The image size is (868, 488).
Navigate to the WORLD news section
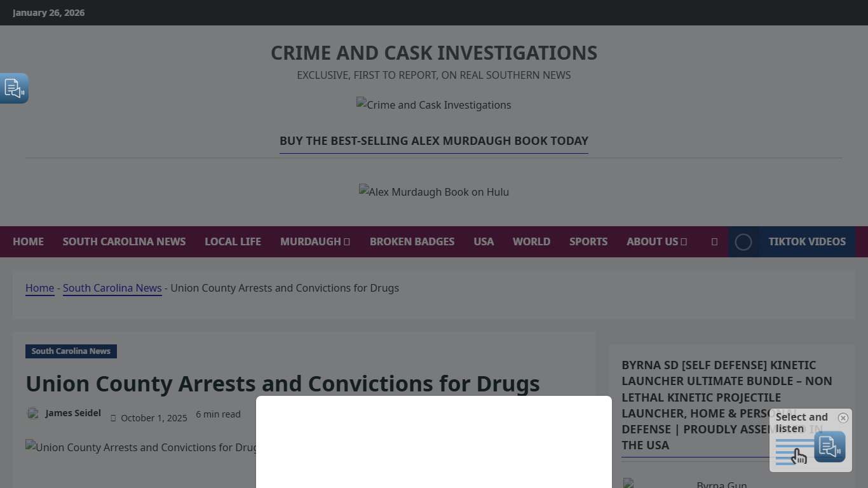pos(531,241)
